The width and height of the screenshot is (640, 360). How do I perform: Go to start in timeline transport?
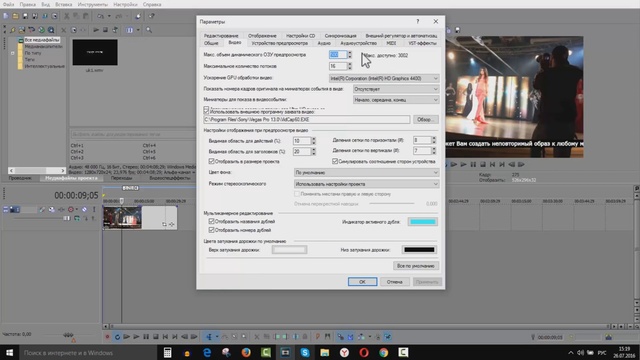165,337
